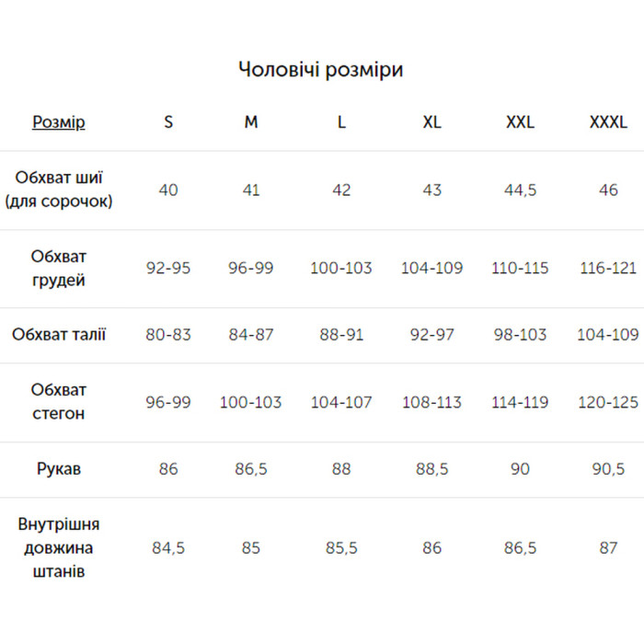
Task: Click the 44,5 neck value cell
Action: click(520, 190)
